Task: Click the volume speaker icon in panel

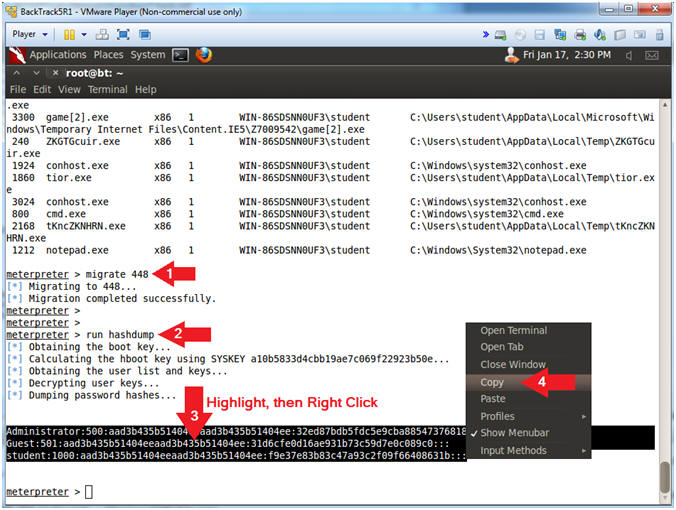Action: (x=629, y=55)
